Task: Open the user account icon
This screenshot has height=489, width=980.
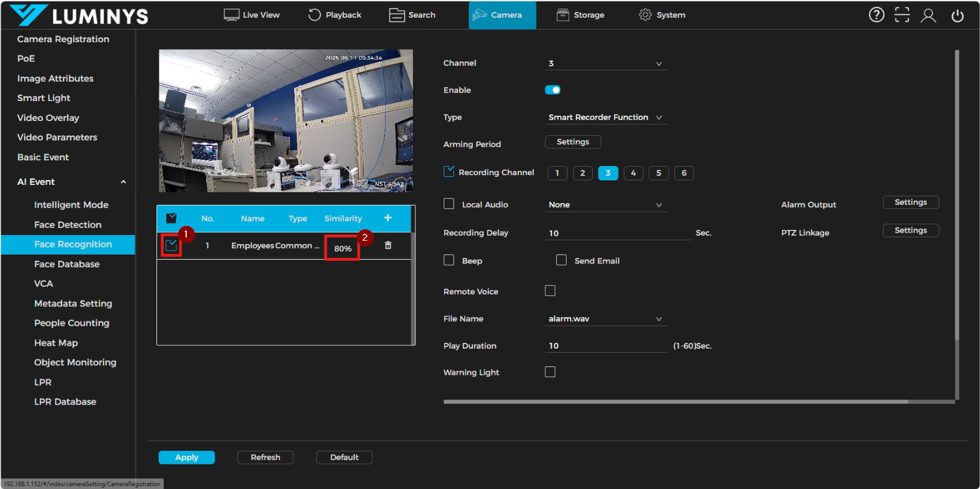Action: pyautogui.click(x=928, y=15)
